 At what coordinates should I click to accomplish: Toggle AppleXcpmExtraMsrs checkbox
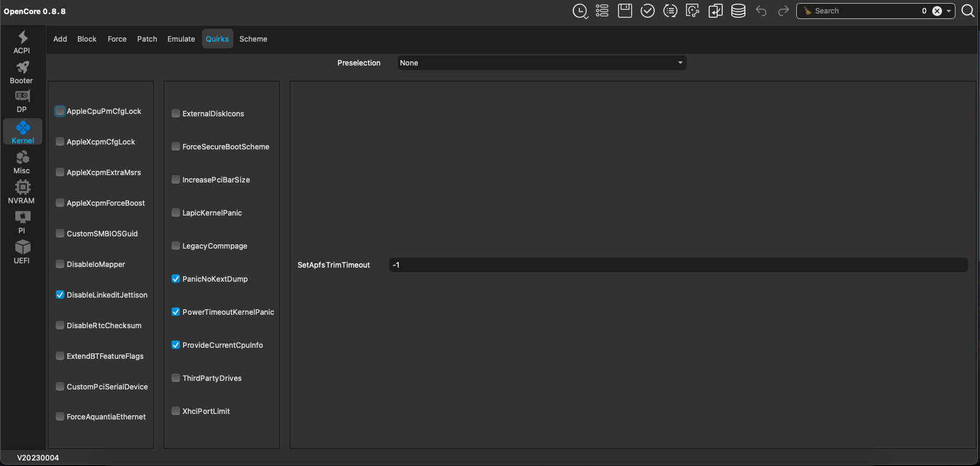60,173
